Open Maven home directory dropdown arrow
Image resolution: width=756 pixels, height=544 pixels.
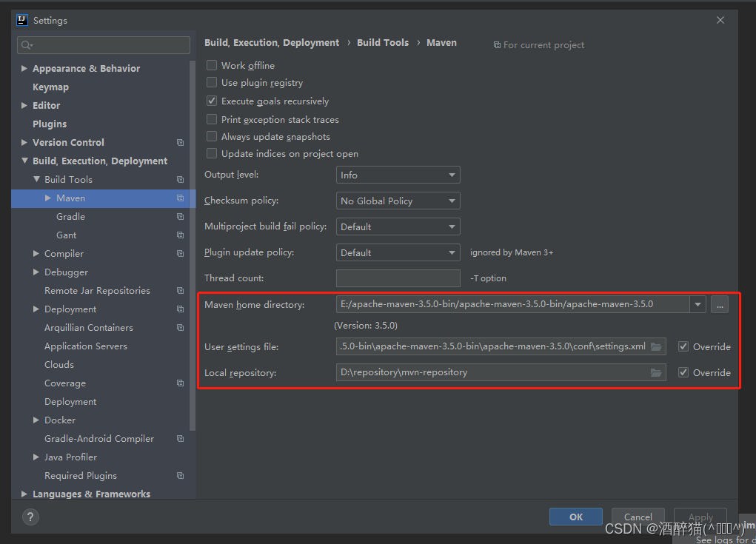point(698,304)
